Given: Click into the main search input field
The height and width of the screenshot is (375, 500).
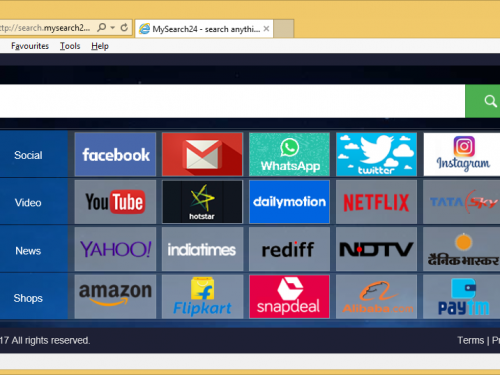Looking at the screenshot, I should [232, 101].
